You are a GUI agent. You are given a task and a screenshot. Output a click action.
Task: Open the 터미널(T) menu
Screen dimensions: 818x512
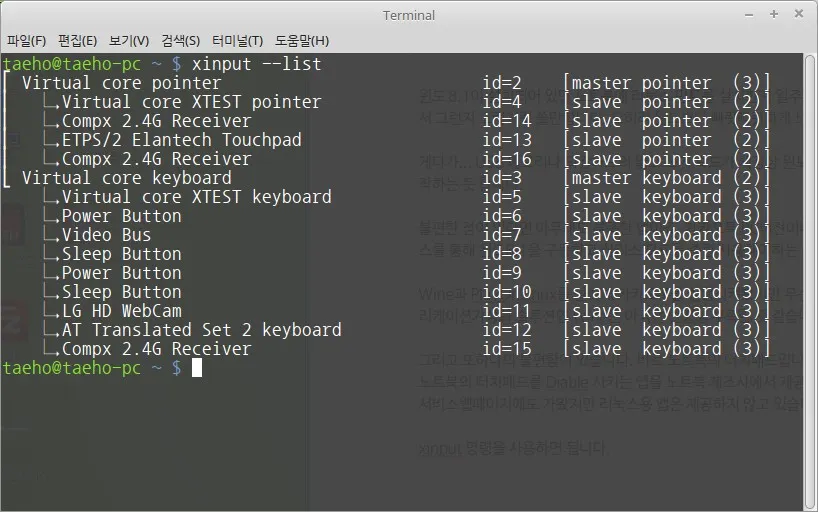237,41
